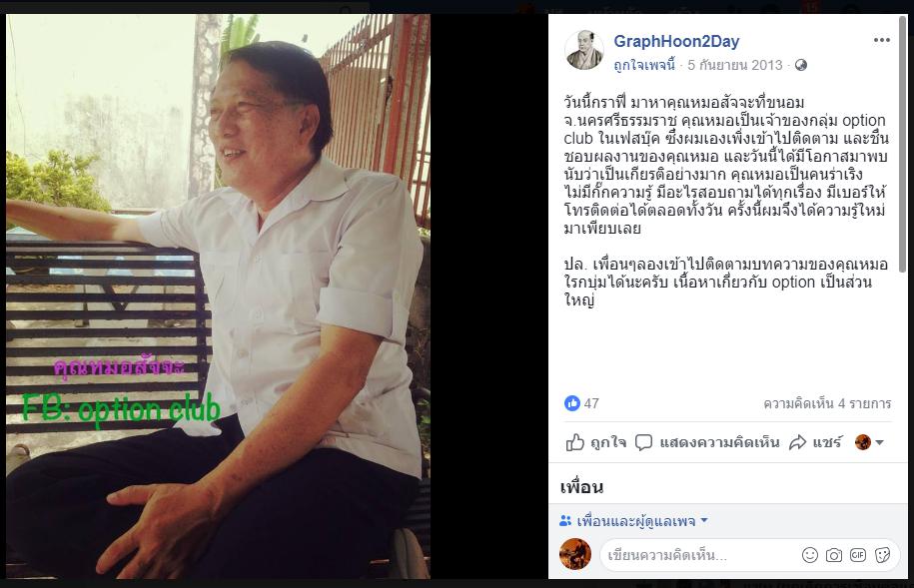Open the sticker picker icon
The image size is (914, 588).
pyautogui.click(x=882, y=555)
